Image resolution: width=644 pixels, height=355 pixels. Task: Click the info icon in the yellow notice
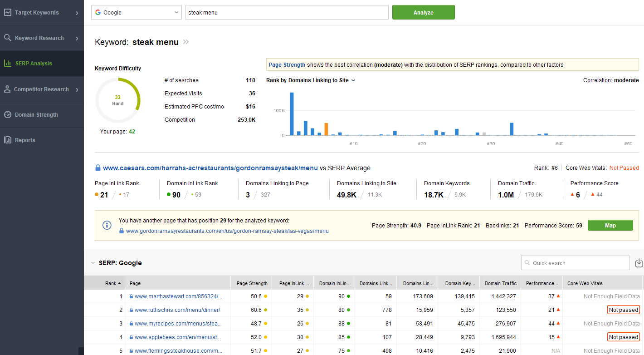tap(107, 225)
